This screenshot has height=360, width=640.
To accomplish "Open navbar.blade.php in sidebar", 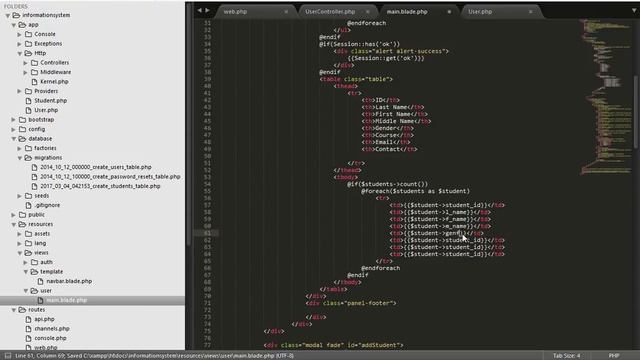I will [x=69, y=281].
